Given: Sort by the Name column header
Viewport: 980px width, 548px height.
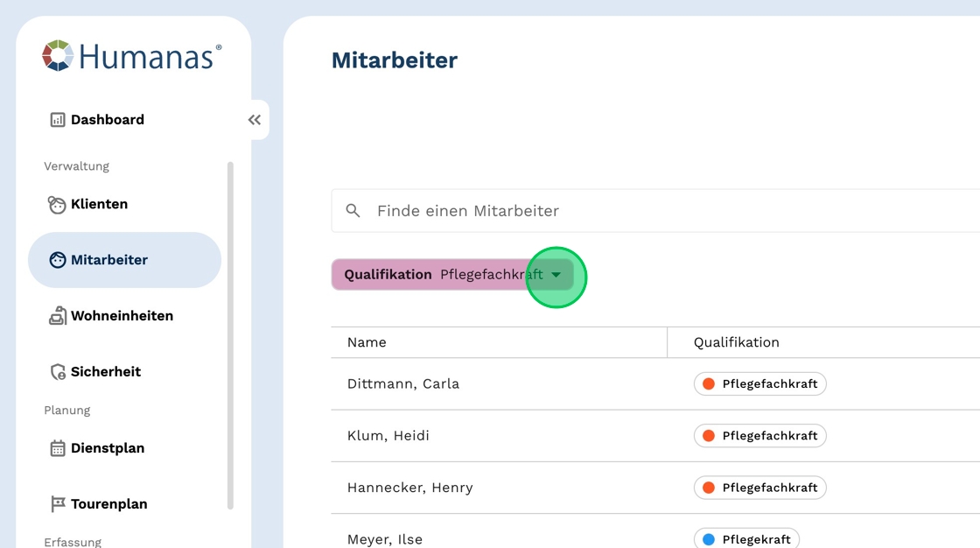Looking at the screenshot, I should coord(367,342).
